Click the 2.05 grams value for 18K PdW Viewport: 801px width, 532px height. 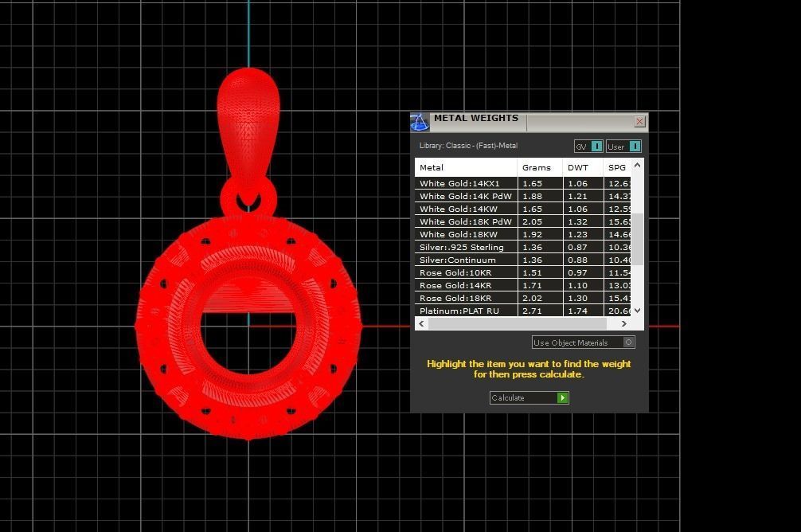pos(532,221)
